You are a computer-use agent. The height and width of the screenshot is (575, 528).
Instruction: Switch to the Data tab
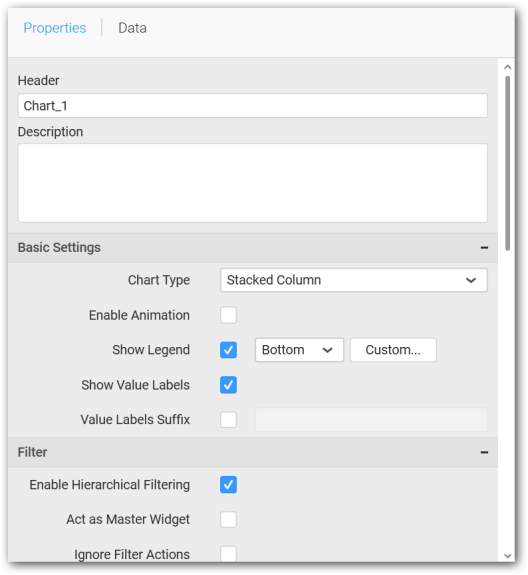[x=132, y=28]
